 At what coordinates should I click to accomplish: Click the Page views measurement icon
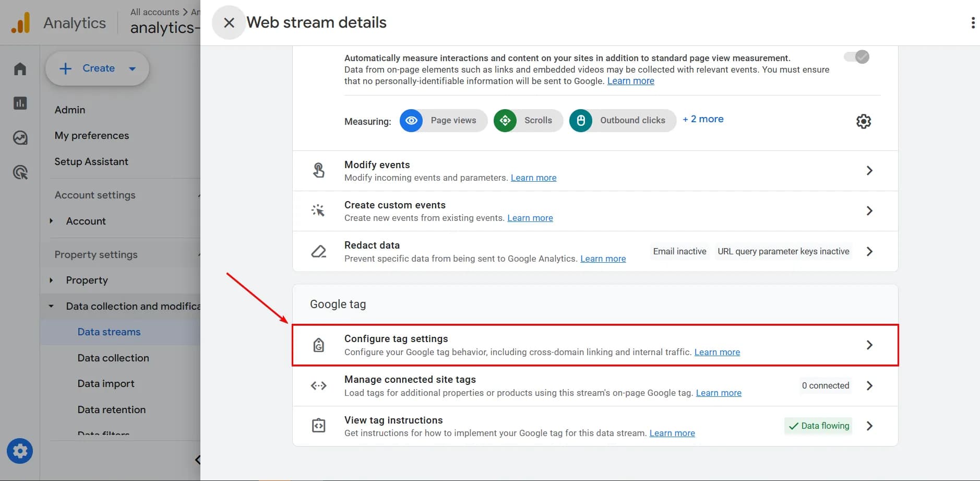[412, 121]
